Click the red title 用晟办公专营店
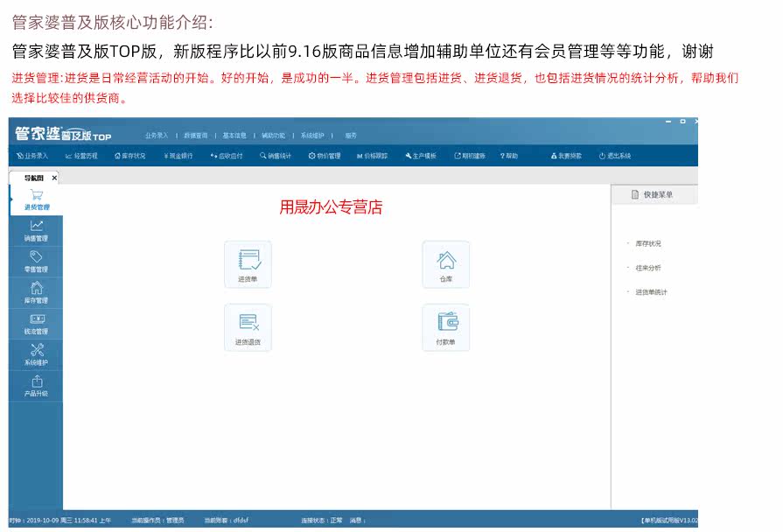The image size is (783, 532). (331, 206)
